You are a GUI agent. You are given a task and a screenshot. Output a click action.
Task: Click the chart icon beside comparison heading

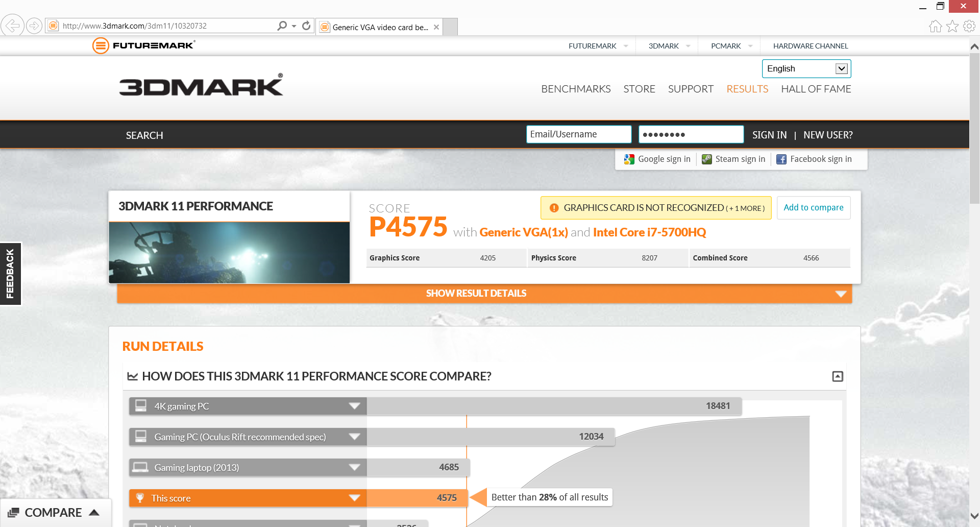click(133, 376)
